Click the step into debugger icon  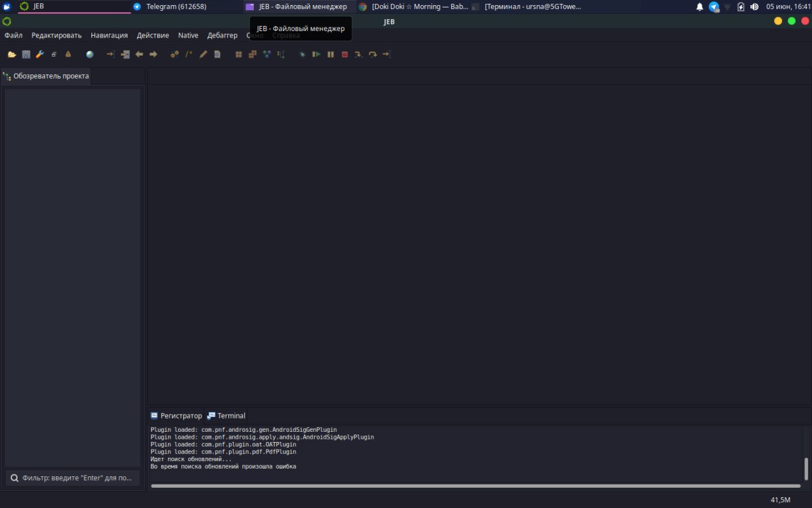click(x=358, y=55)
